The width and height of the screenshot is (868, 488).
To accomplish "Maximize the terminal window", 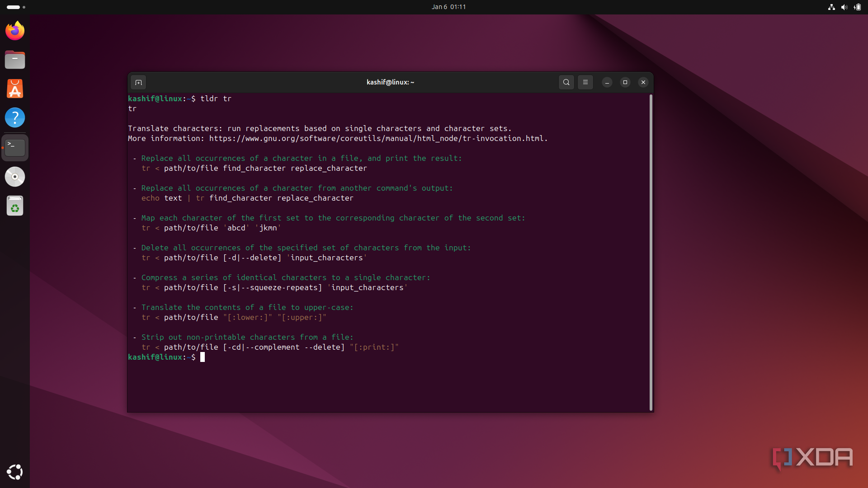I will (625, 82).
